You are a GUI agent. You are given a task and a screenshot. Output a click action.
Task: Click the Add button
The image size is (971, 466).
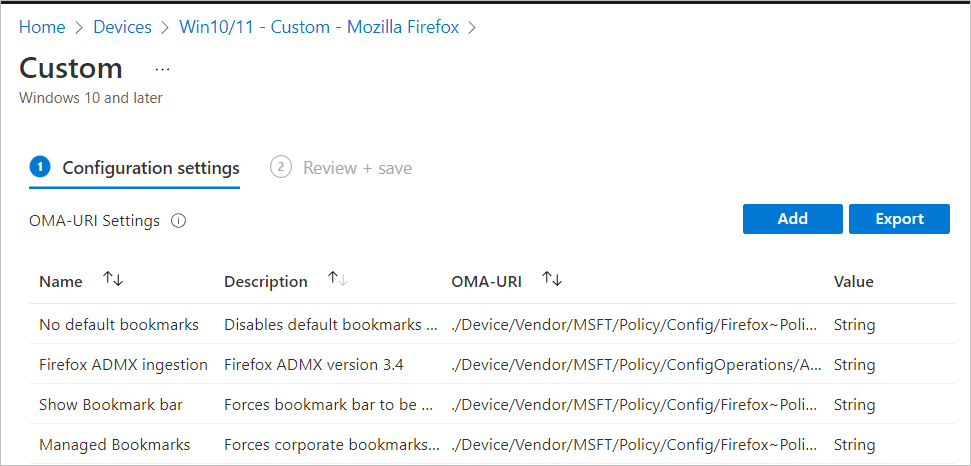[793, 219]
